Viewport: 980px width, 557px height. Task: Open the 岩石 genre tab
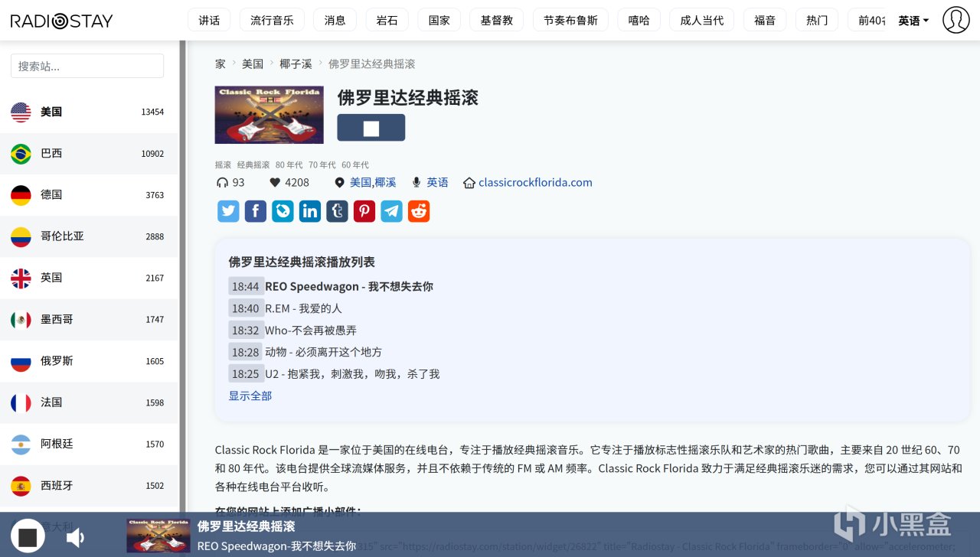tap(387, 20)
